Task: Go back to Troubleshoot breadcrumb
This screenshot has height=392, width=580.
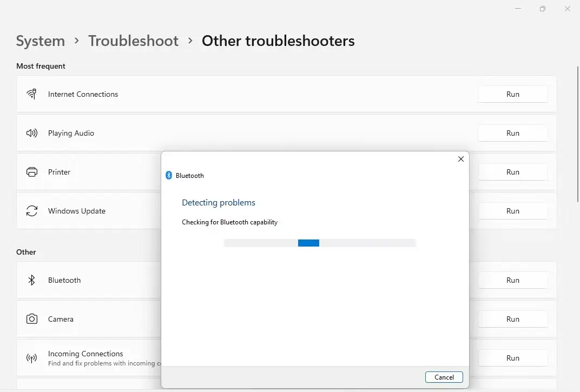Action: (133, 41)
